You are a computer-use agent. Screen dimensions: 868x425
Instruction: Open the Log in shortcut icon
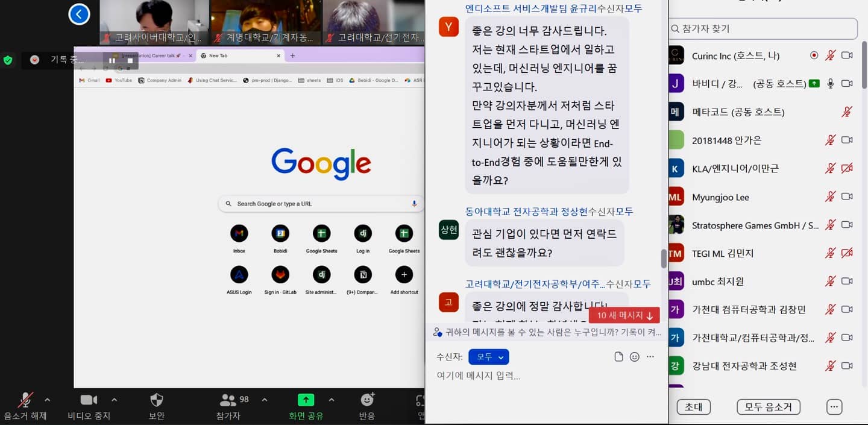click(x=363, y=233)
